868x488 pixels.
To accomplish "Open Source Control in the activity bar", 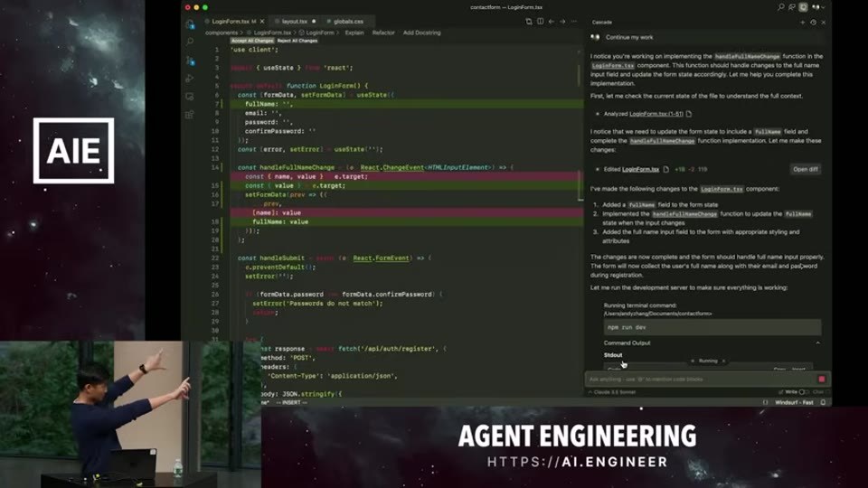I will pos(190,61).
